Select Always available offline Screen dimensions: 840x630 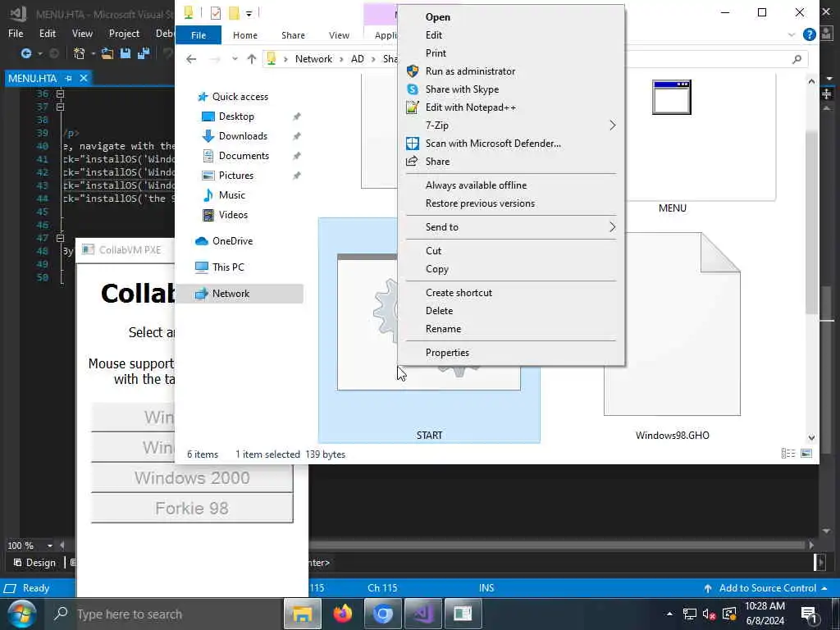(476, 185)
